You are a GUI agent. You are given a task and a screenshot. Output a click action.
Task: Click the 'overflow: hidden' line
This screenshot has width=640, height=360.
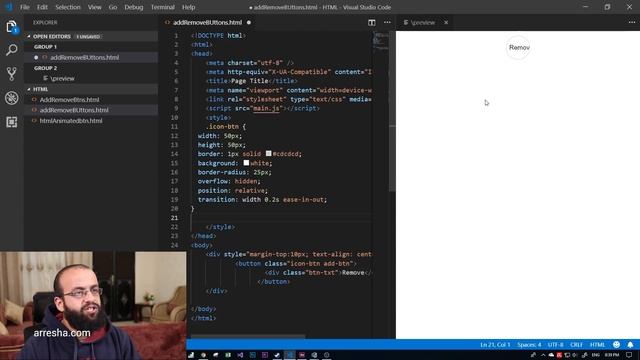[x=229, y=181]
